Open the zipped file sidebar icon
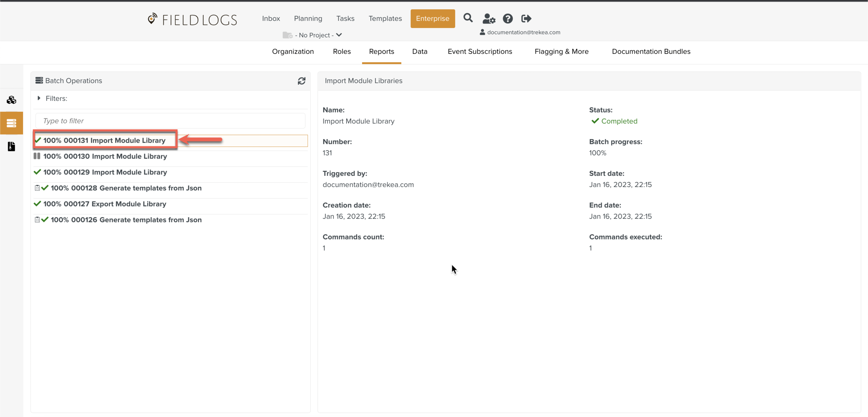Viewport: 868px width, 417px height. [x=11, y=146]
